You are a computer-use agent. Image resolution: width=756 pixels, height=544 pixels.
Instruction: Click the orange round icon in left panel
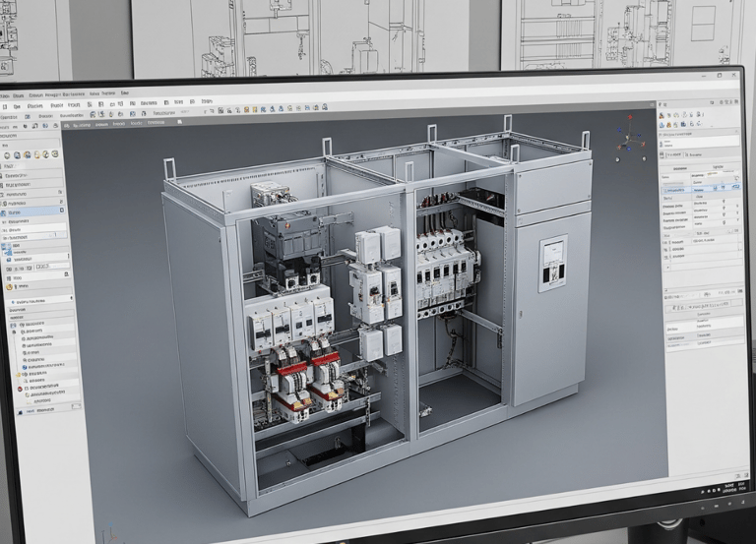tap(9, 287)
